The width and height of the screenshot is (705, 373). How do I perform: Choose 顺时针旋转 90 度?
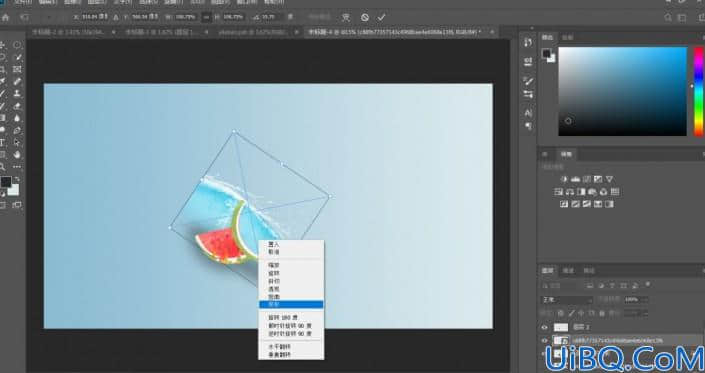pos(291,326)
